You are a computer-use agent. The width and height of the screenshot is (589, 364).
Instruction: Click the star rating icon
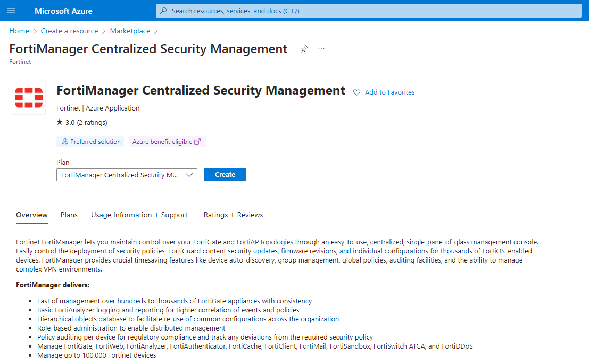coord(60,122)
